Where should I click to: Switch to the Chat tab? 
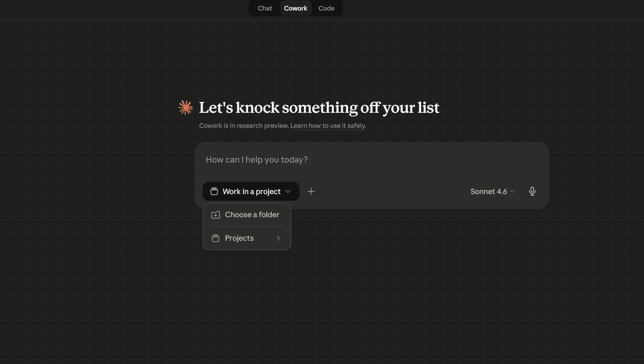coord(264,8)
